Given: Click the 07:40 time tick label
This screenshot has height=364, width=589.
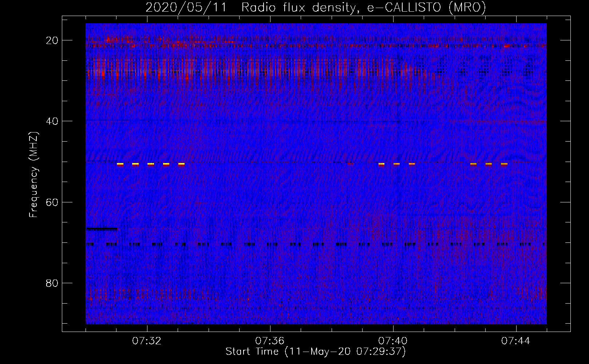Looking at the screenshot, I should (x=393, y=341).
